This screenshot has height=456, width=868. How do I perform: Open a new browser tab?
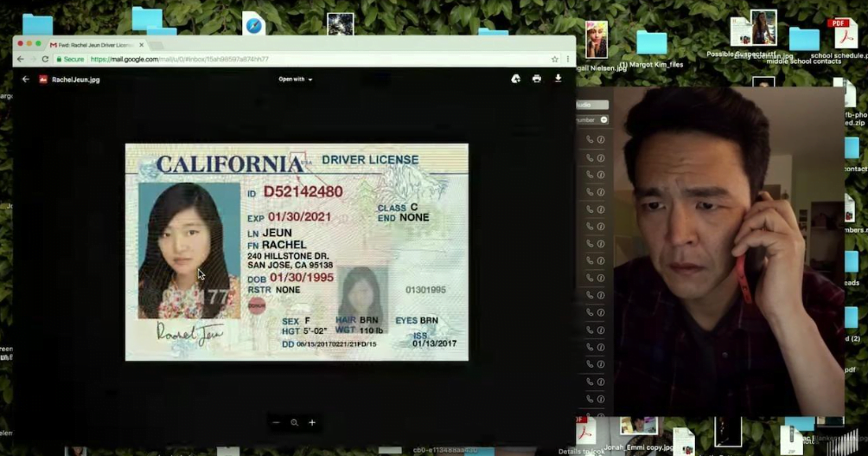coord(156,45)
